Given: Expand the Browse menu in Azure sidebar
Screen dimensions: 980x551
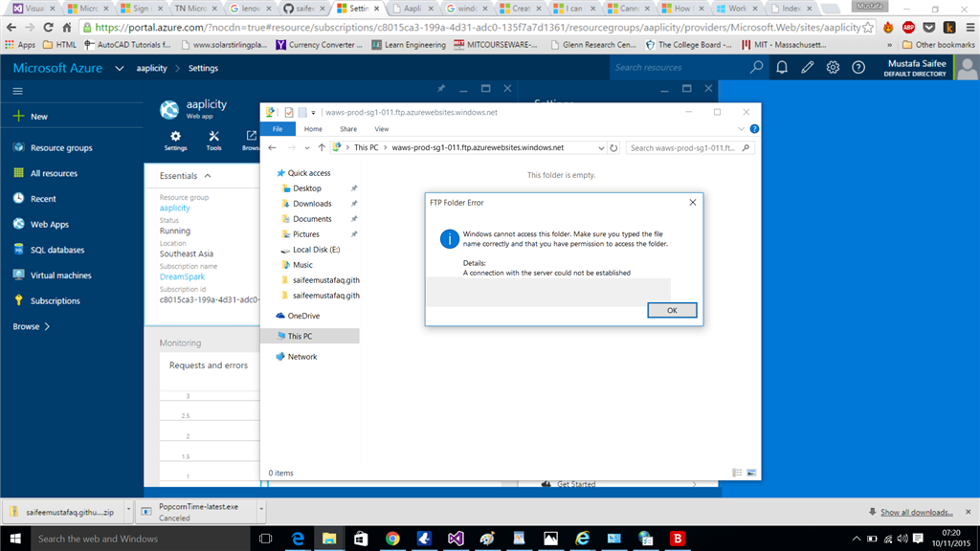Looking at the screenshot, I should 32,327.
